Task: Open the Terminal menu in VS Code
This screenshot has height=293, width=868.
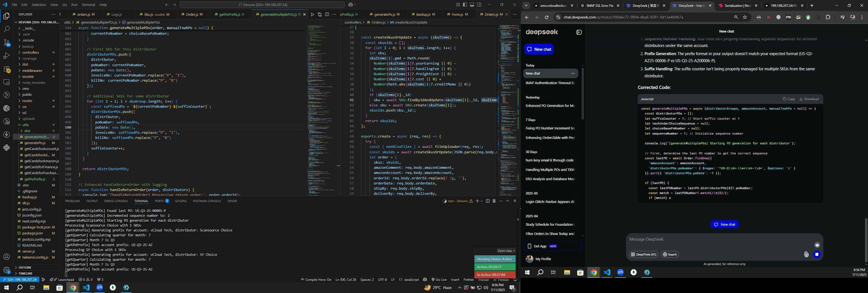Action: [x=88, y=5]
